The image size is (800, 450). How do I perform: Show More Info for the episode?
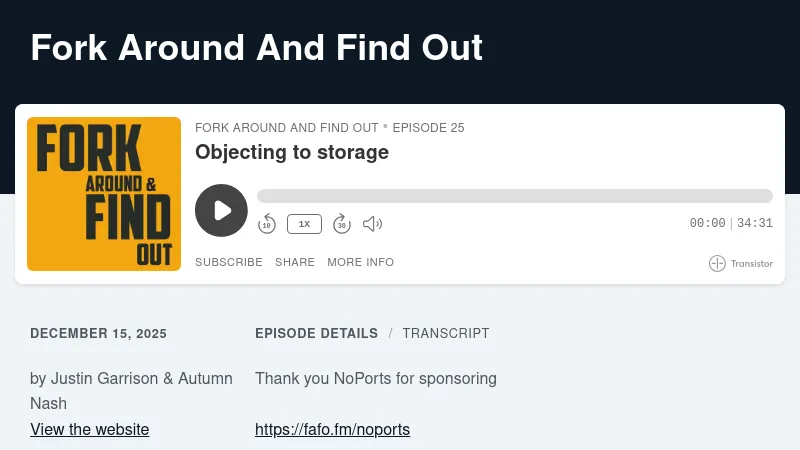(360, 262)
